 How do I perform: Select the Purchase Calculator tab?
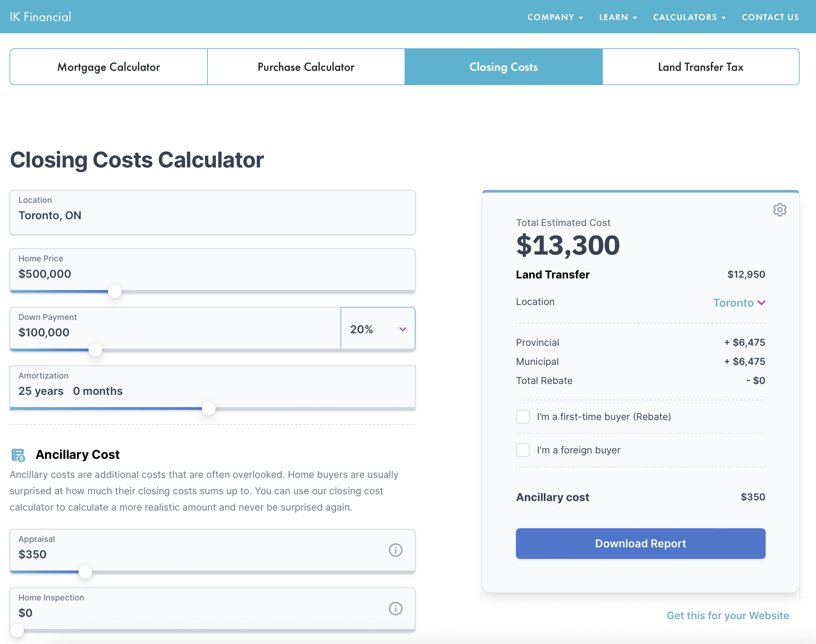click(x=306, y=67)
